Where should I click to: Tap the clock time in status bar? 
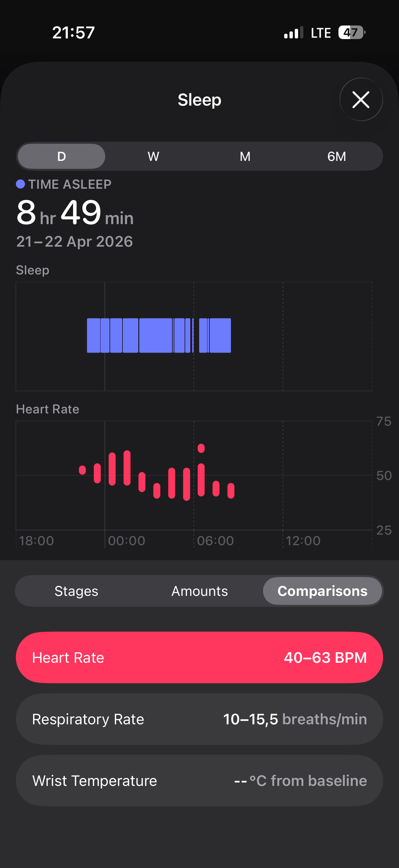(73, 33)
